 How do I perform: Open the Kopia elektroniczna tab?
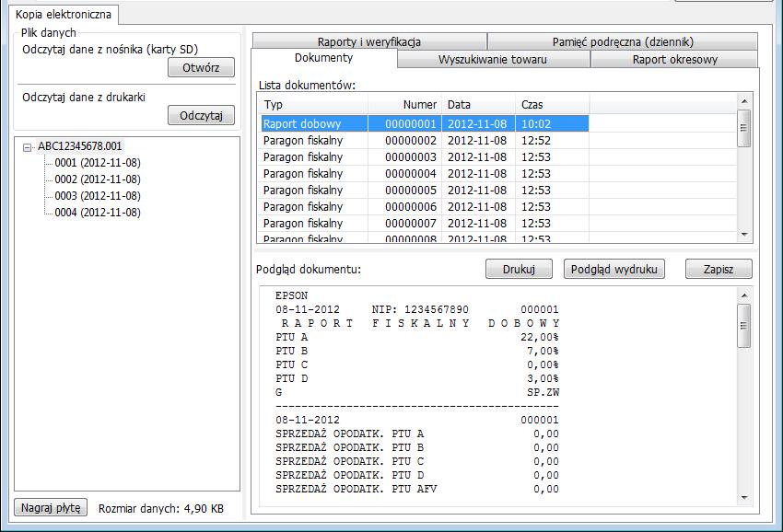click(x=64, y=15)
